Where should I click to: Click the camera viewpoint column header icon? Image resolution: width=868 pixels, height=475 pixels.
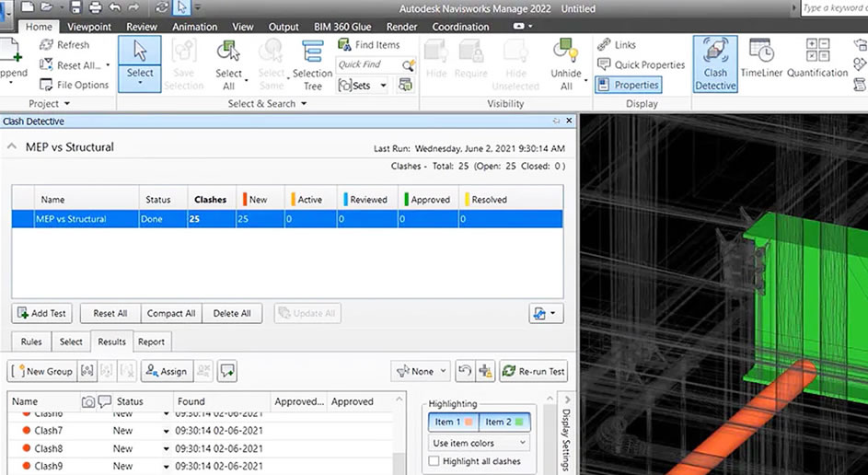pos(88,402)
